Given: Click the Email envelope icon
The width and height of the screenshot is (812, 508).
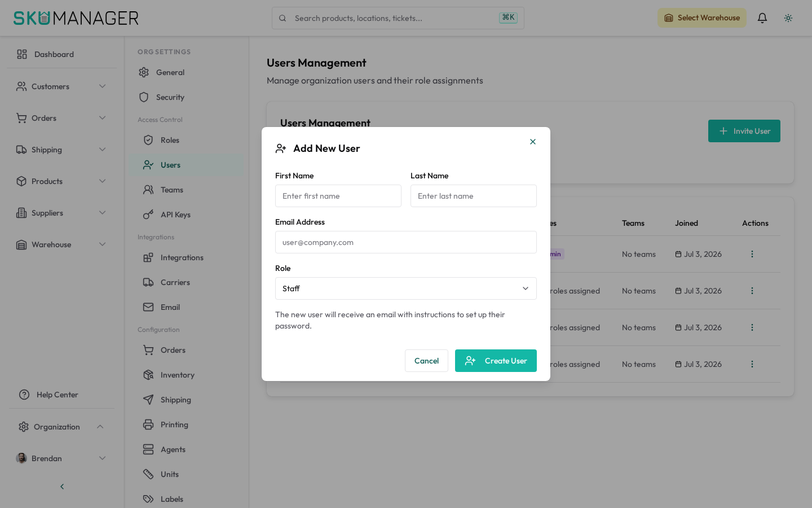Looking at the screenshot, I should (x=148, y=307).
